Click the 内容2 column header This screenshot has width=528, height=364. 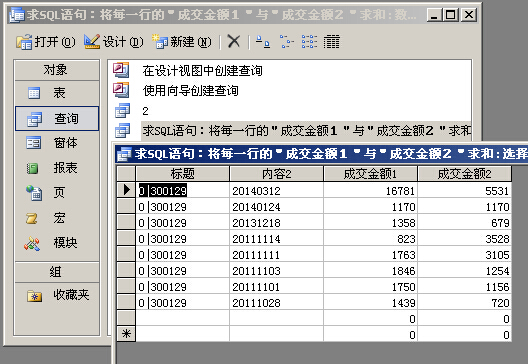[276, 174]
